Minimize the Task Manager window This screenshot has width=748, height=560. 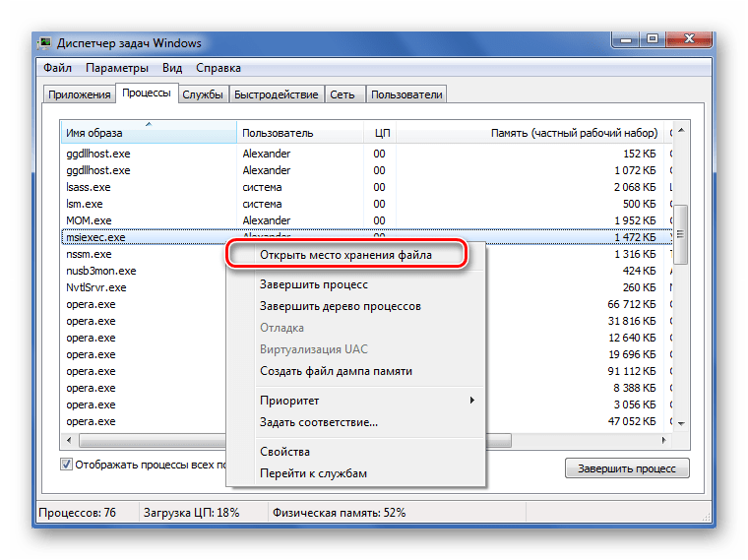(626, 39)
